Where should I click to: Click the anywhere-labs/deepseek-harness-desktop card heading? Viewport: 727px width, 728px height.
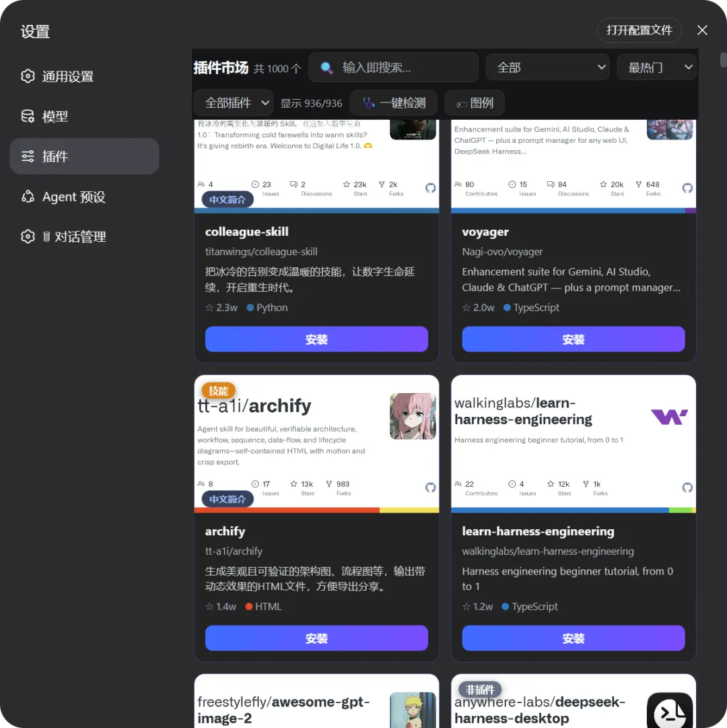[540, 710]
